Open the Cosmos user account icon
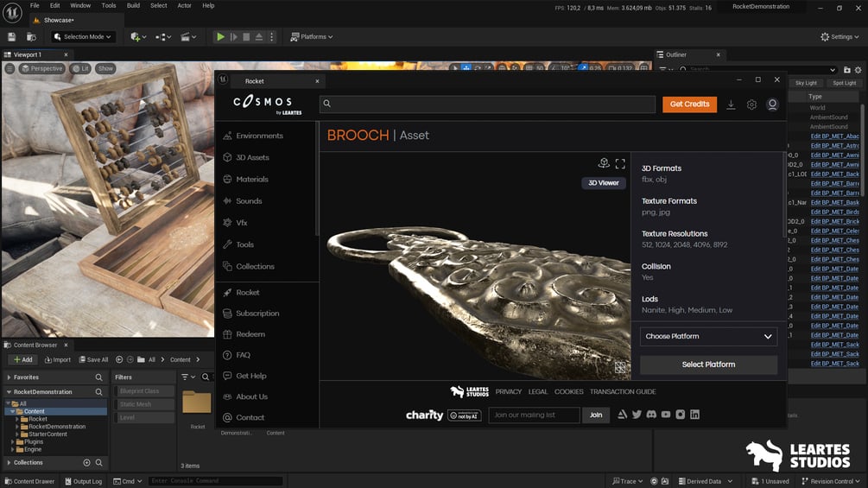 (772, 104)
